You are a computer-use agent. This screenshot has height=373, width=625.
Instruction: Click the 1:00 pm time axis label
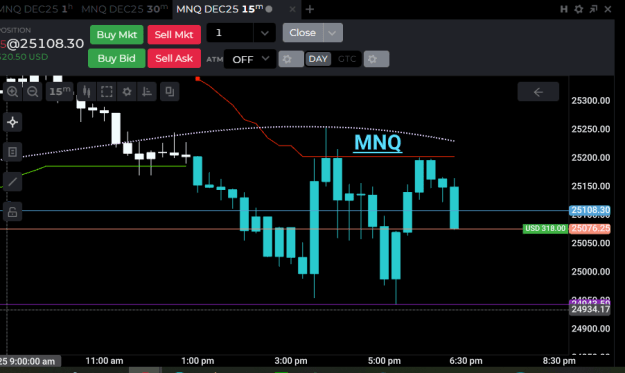pyautogui.click(x=198, y=361)
